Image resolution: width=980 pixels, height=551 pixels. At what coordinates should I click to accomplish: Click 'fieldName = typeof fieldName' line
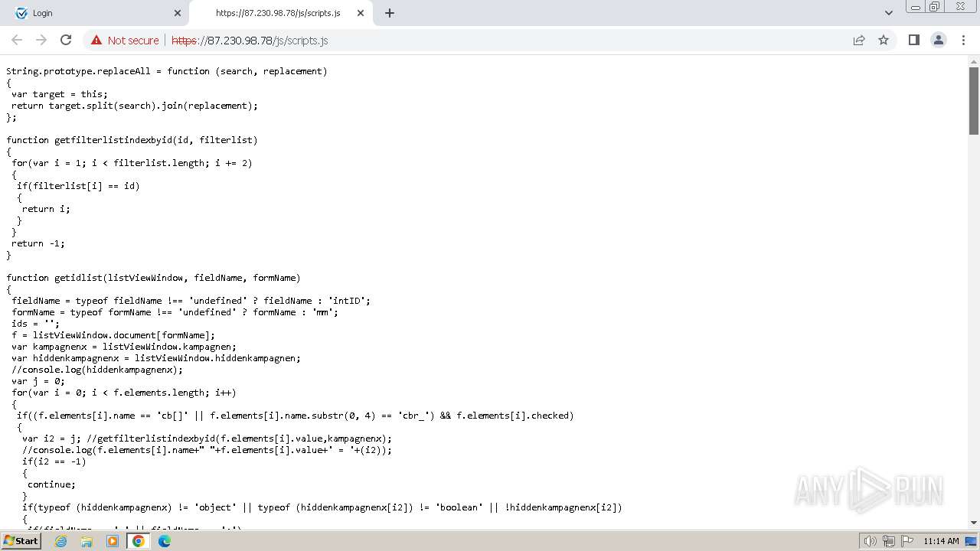[191, 301]
